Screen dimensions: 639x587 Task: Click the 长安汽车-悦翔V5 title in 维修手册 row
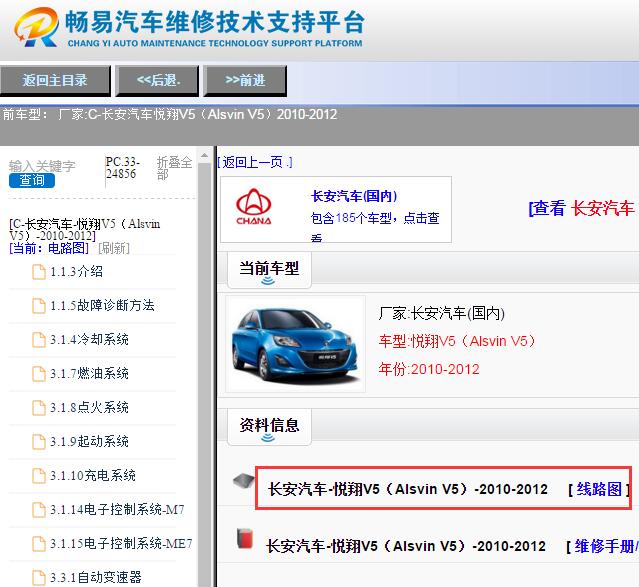(x=405, y=546)
